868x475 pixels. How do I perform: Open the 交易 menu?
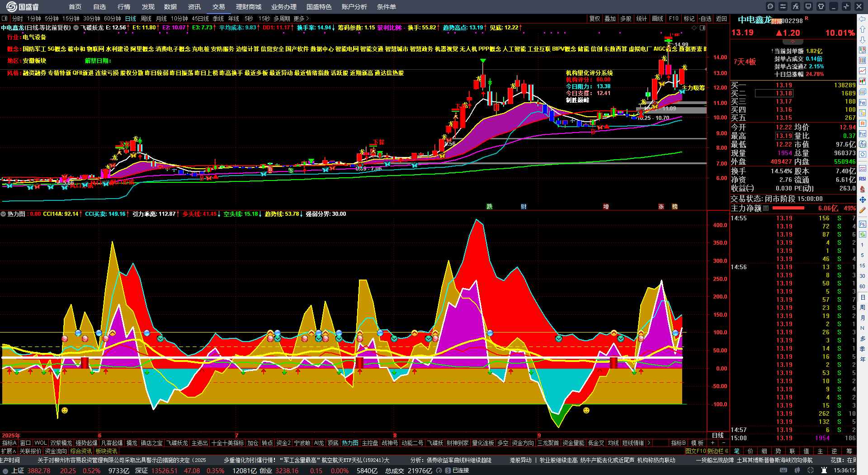(x=219, y=7)
